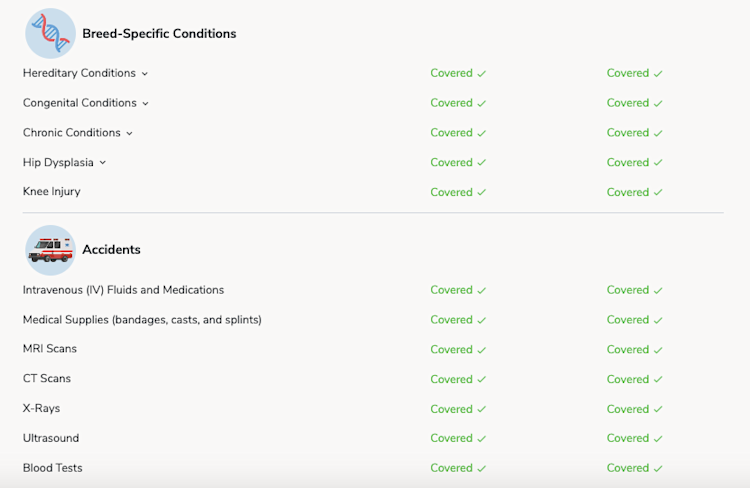Click the Ultrasound row label
Viewport: 750px width, 488px height.
click(51, 438)
